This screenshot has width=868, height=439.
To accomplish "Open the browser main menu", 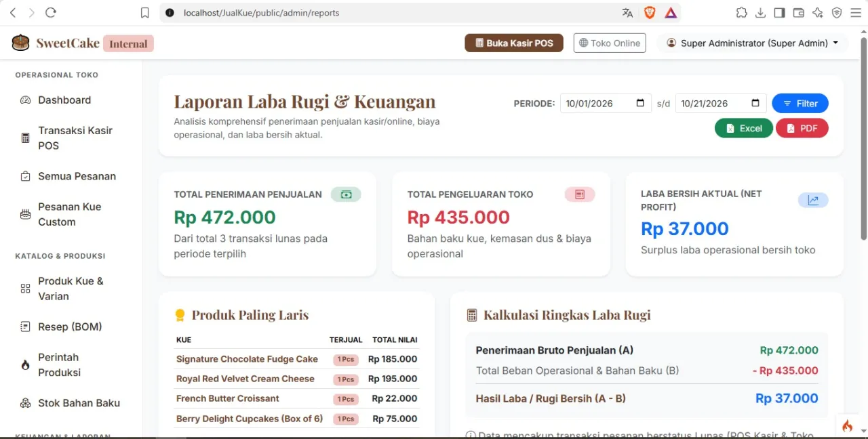I will [855, 13].
